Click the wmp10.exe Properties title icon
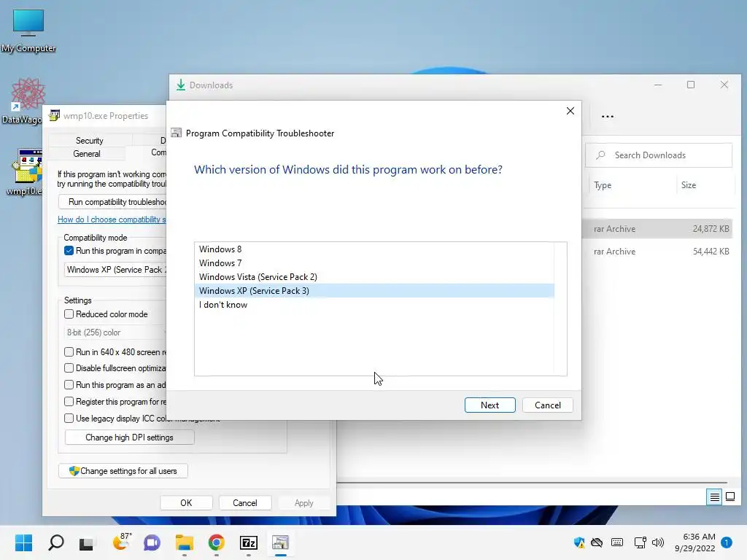The image size is (747, 560). coord(54,115)
